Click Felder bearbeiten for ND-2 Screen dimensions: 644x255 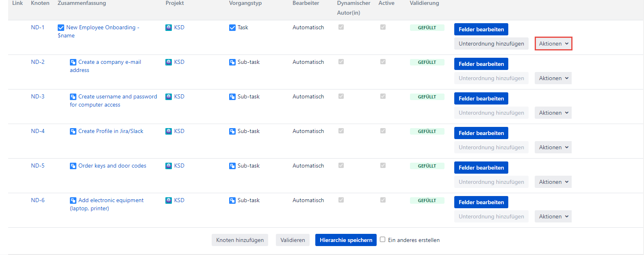(481, 64)
